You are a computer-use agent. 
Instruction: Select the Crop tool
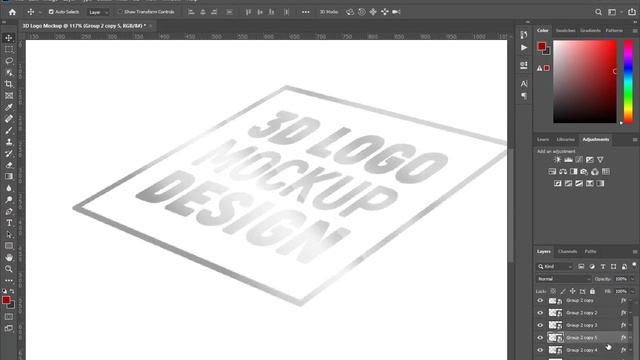pyautogui.click(x=9, y=84)
